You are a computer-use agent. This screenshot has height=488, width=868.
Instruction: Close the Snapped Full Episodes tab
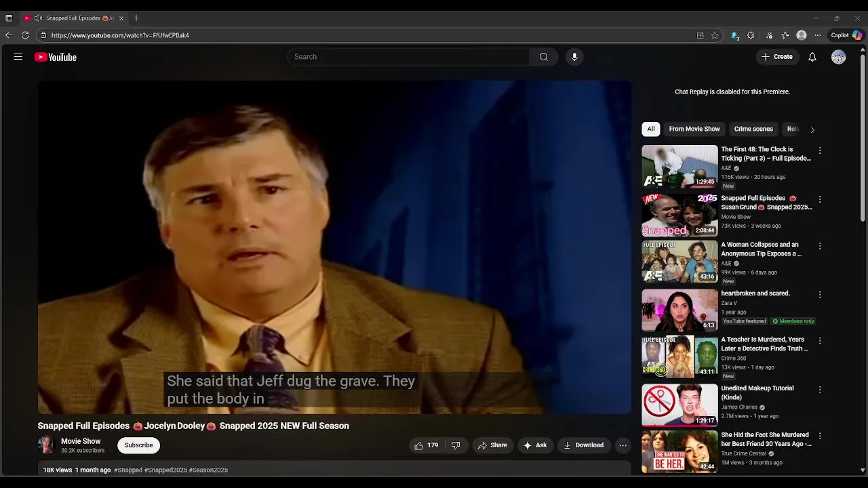(121, 18)
